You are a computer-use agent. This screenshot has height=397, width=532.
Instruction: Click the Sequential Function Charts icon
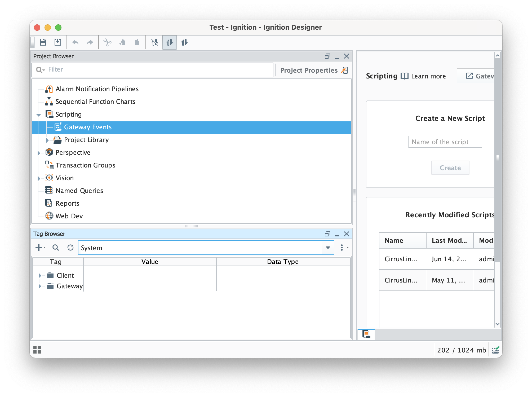pyautogui.click(x=49, y=102)
